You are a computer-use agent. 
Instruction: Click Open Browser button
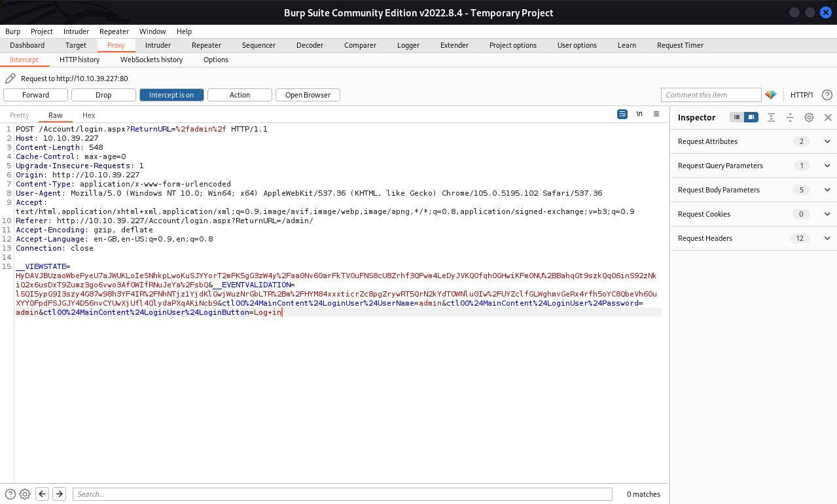point(308,95)
